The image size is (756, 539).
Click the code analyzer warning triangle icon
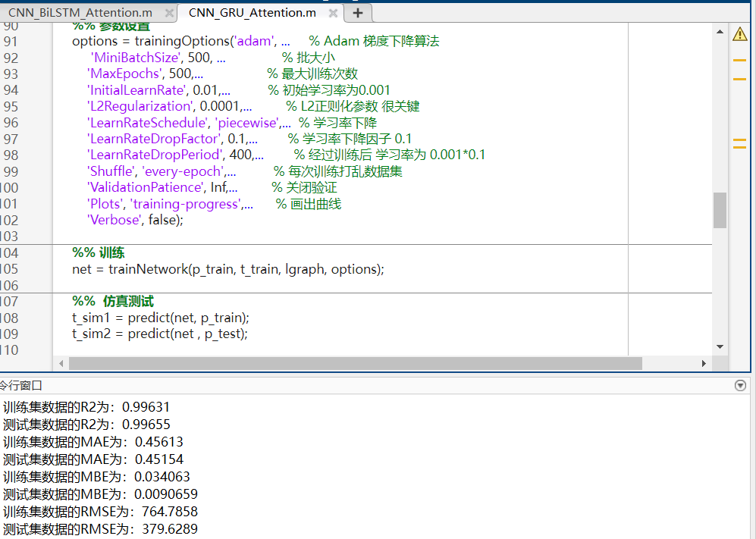click(740, 34)
